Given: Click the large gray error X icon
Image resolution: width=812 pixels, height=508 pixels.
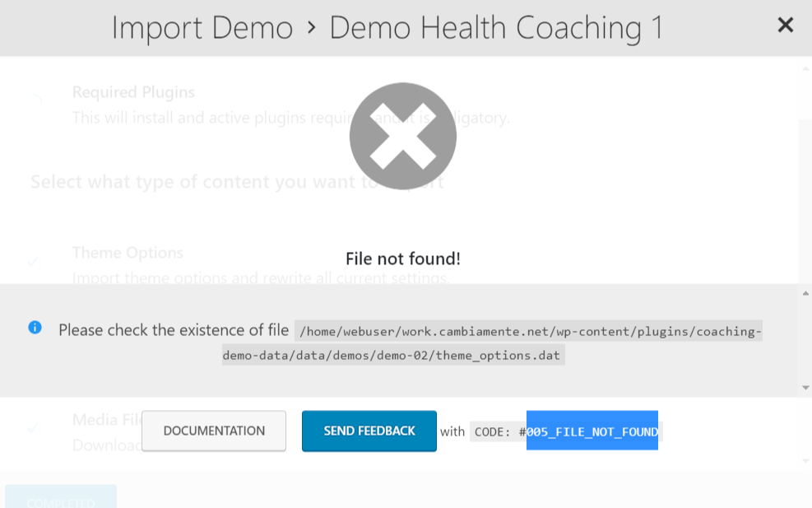Looking at the screenshot, I should coord(403,136).
